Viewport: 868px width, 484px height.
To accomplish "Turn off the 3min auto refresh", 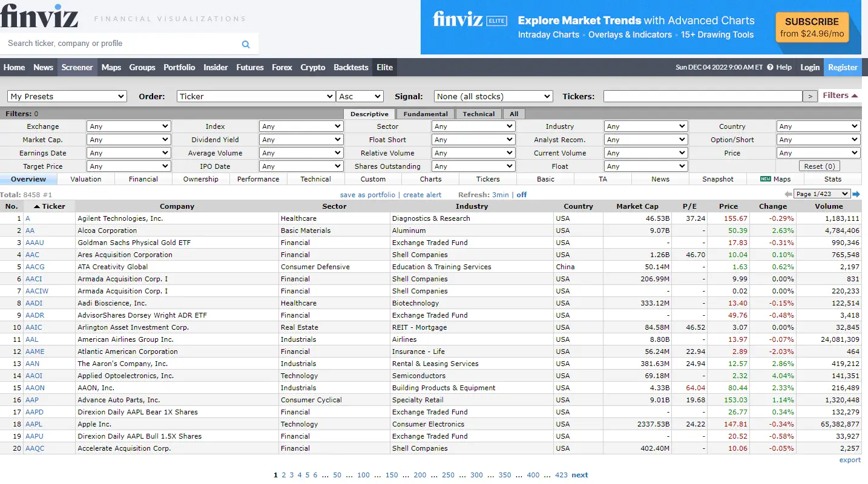I will coord(520,194).
